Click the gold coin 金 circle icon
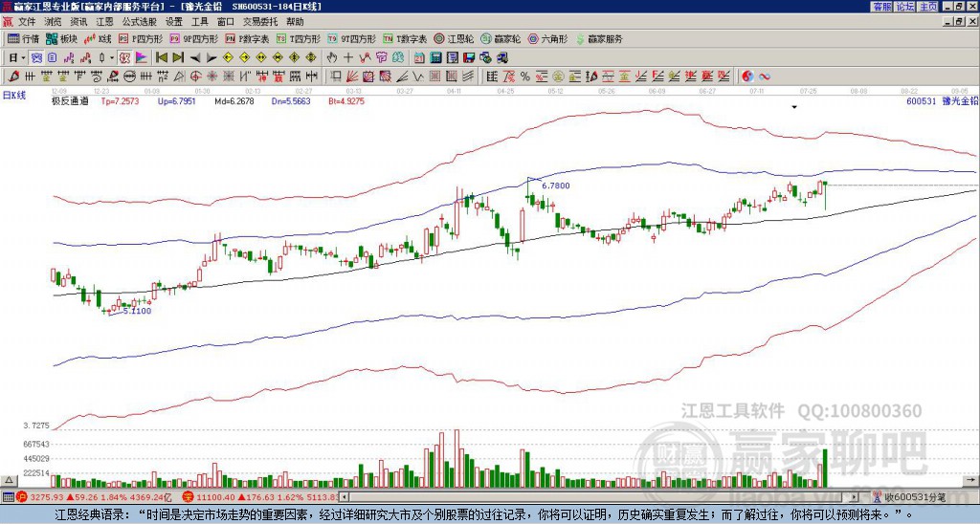This screenshot has height=524, width=980. (558, 76)
